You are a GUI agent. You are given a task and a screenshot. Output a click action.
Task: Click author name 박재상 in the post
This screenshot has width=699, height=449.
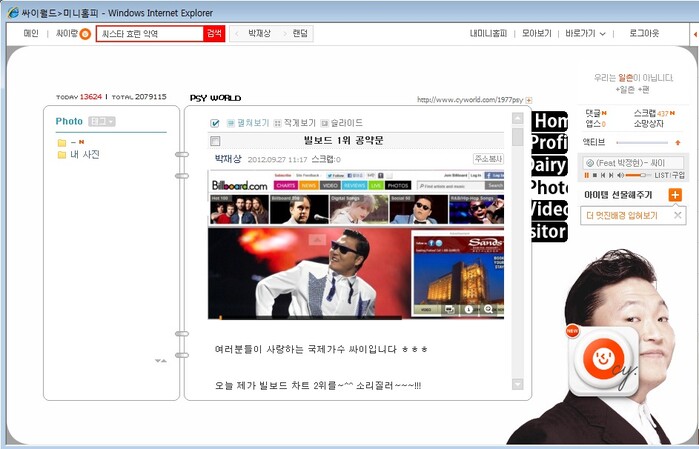[228, 159]
